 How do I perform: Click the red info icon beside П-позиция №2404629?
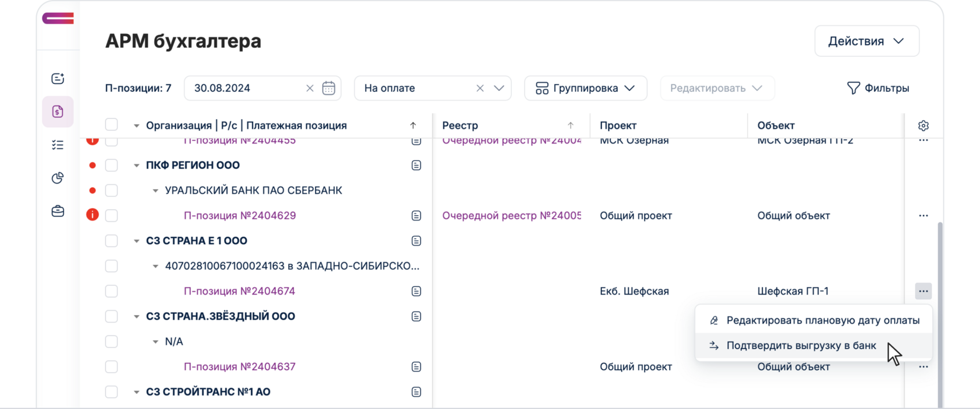92,215
